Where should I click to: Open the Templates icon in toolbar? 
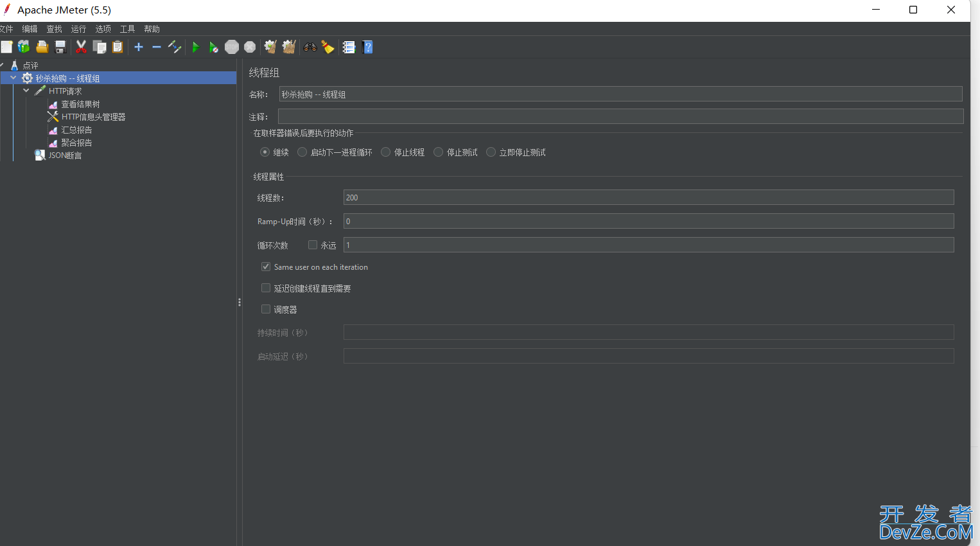coord(24,47)
